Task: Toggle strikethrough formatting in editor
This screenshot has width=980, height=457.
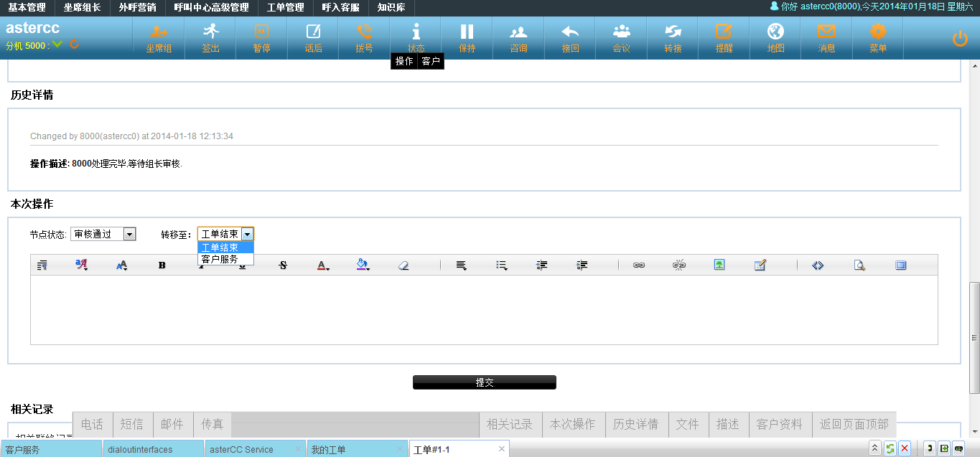Action: click(283, 265)
